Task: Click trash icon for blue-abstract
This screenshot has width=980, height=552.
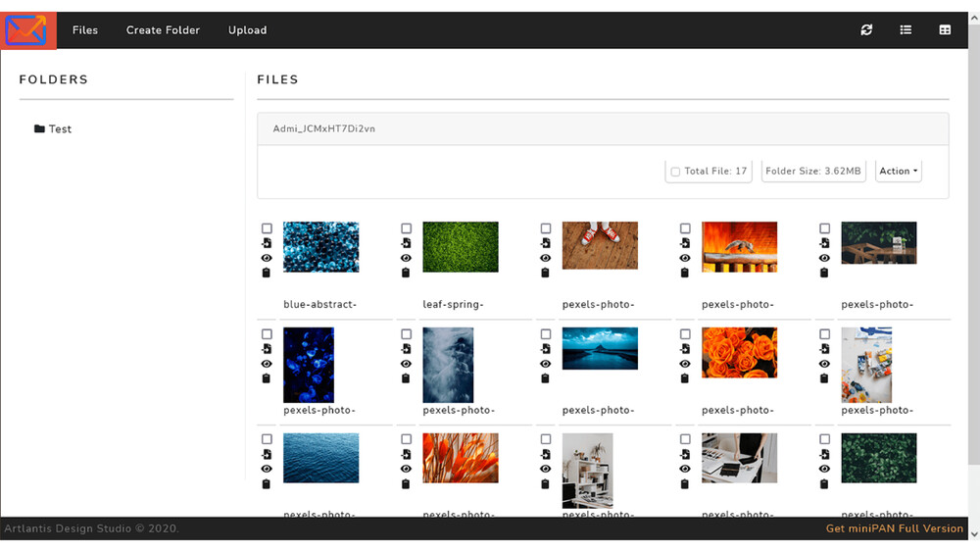Action: click(267, 273)
